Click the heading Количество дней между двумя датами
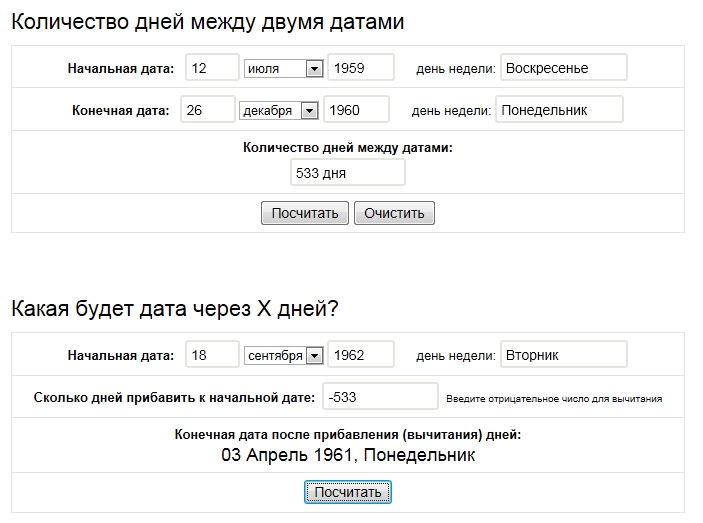703x523 pixels. click(x=207, y=22)
